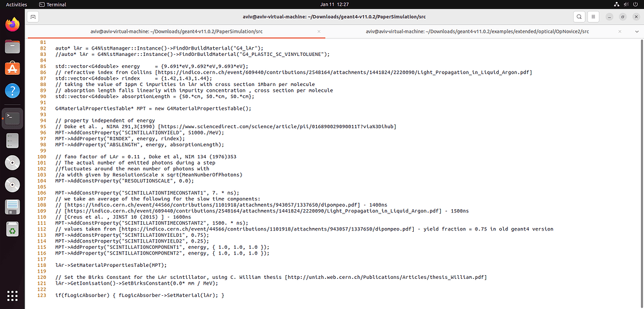
Task: Open the first disc drive icon
Action: click(x=12, y=163)
